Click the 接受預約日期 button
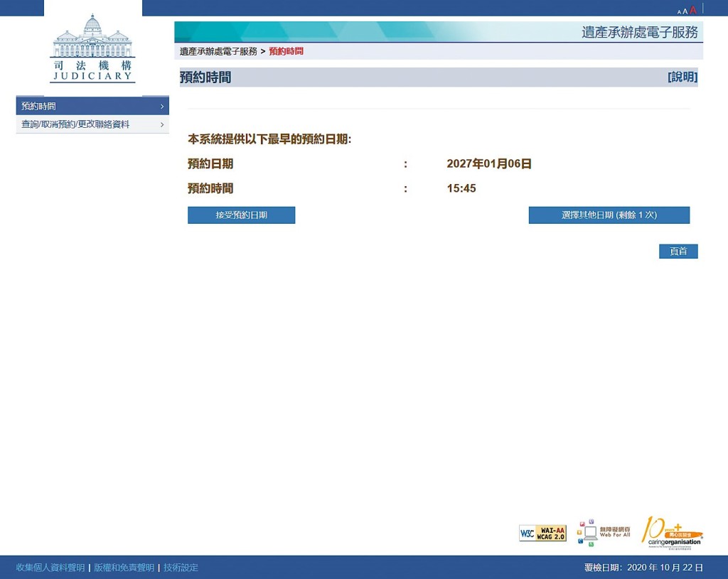The image size is (728, 579). [x=242, y=215]
